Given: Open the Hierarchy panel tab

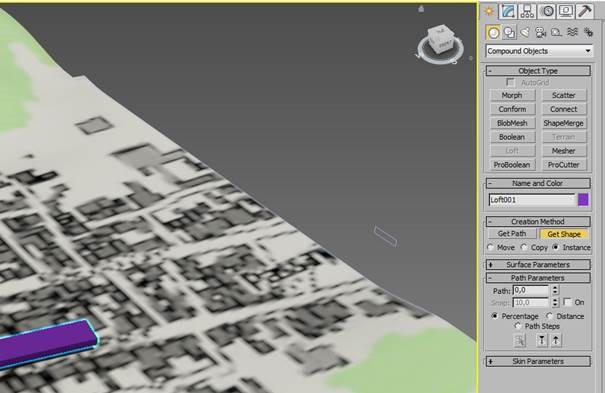Looking at the screenshot, I should click(527, 11).
